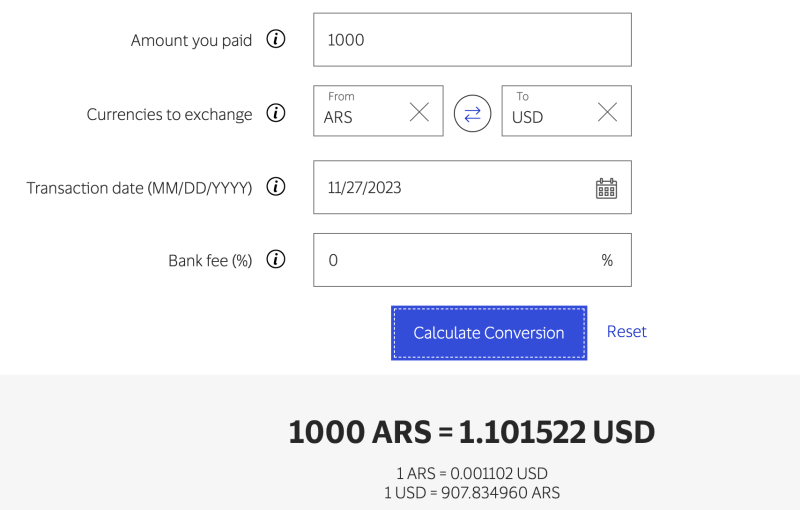Click the 1 ARS = 0.001102 USD rate
Viewport: 800px width, 510px height.
[471, 474]
